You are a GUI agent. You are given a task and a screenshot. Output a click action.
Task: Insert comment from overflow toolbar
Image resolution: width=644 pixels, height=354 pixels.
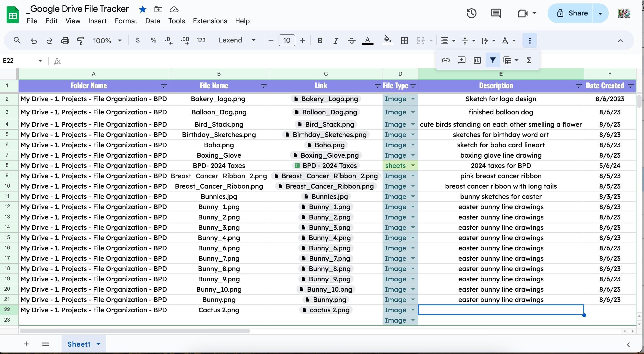click(x=461, y=60)
